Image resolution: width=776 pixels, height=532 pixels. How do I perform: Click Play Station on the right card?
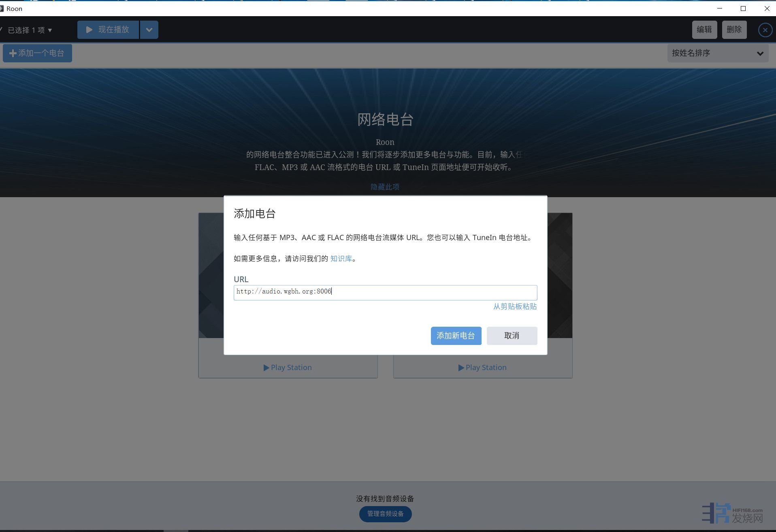[482, 367]
